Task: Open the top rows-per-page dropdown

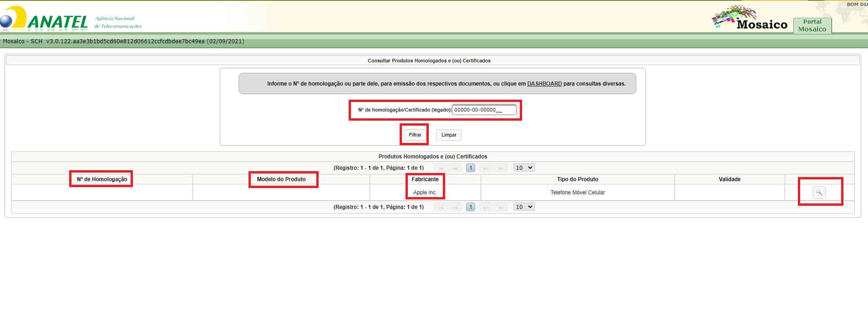Action: (523, 168)
